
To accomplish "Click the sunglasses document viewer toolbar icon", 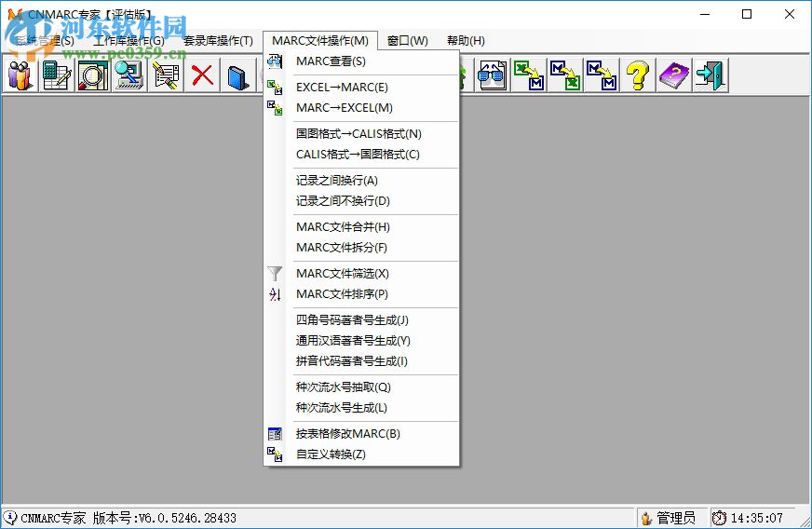I will tap(492, 75).
